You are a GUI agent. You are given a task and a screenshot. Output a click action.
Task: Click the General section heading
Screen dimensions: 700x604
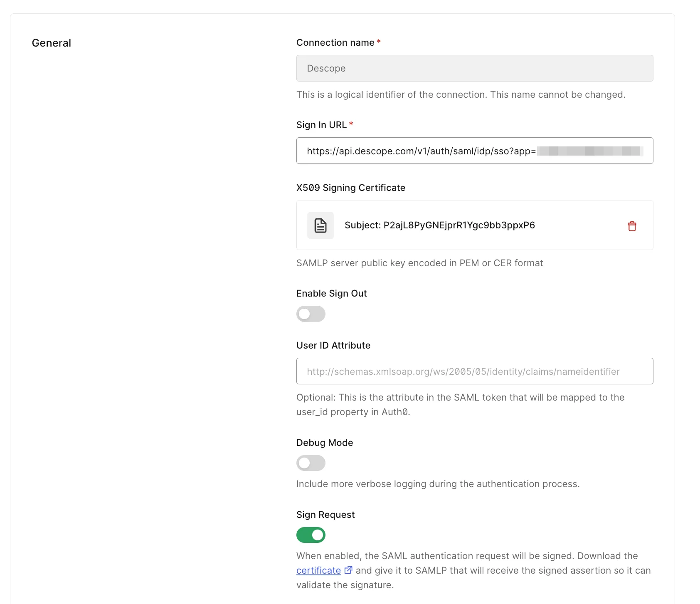click(x=51, y=42)
